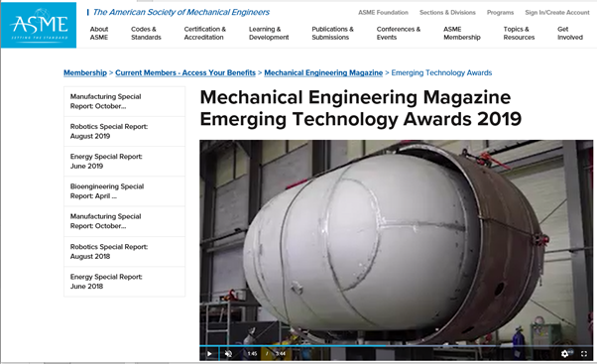This screenshot has width=597, height=364.
Task: Open ASME Membership menu
Action: coord(462,33)
